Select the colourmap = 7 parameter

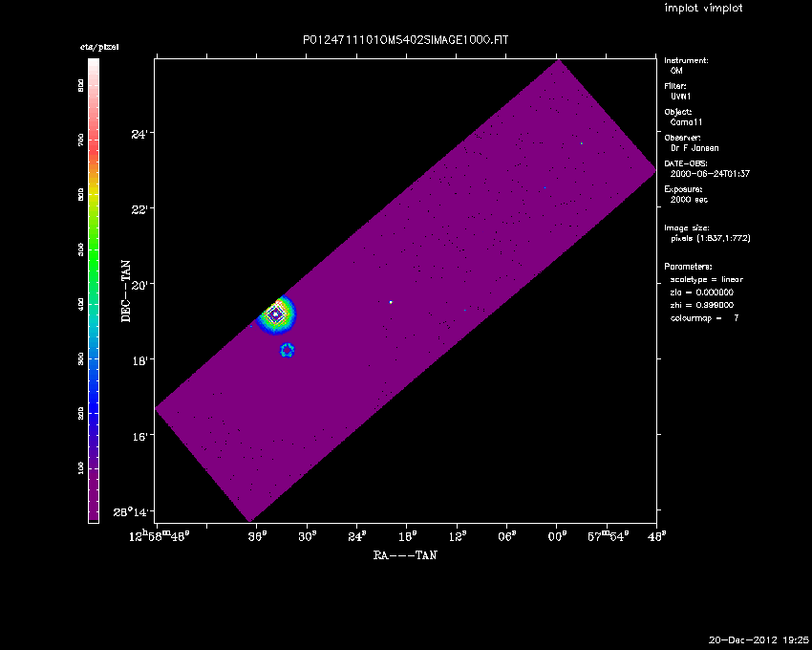tap(704, 317)
